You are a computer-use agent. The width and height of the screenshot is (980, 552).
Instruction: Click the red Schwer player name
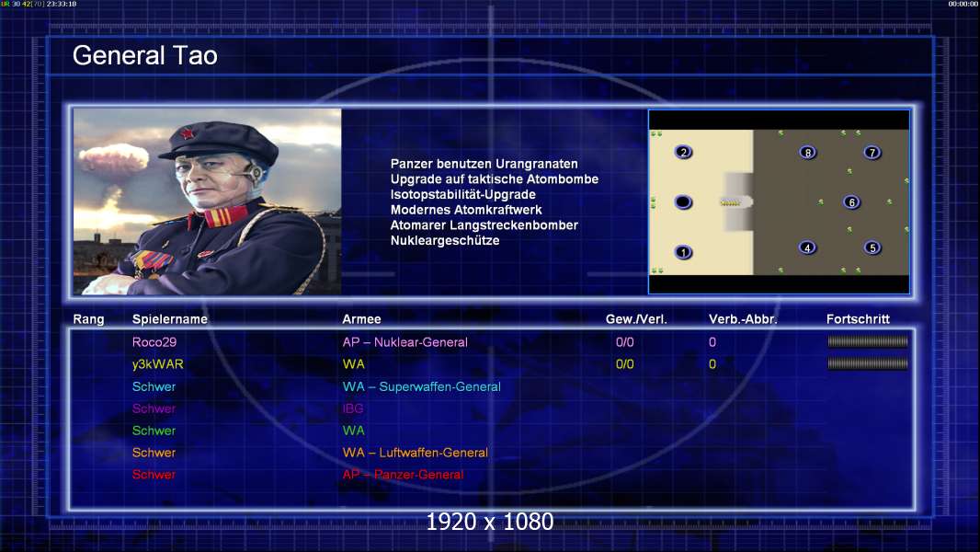coord(154,474)
